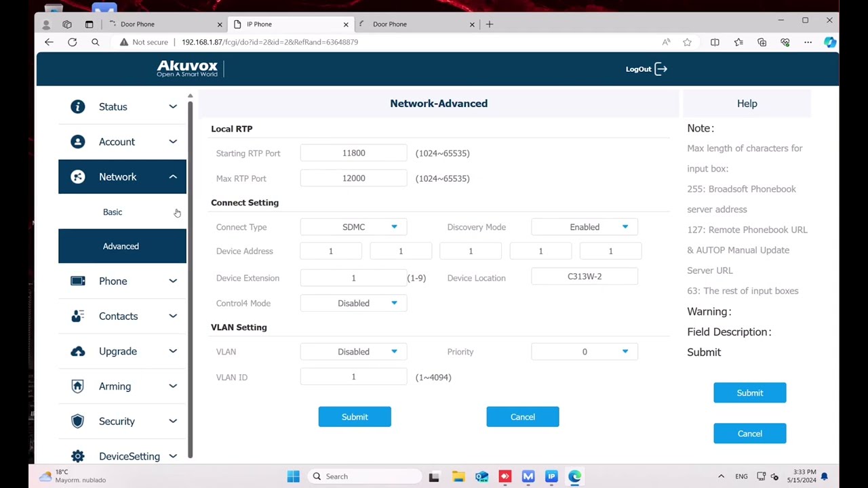Click the taskbar Search box
The width and height of the screenshot is (868, 488).
point(366,476)
